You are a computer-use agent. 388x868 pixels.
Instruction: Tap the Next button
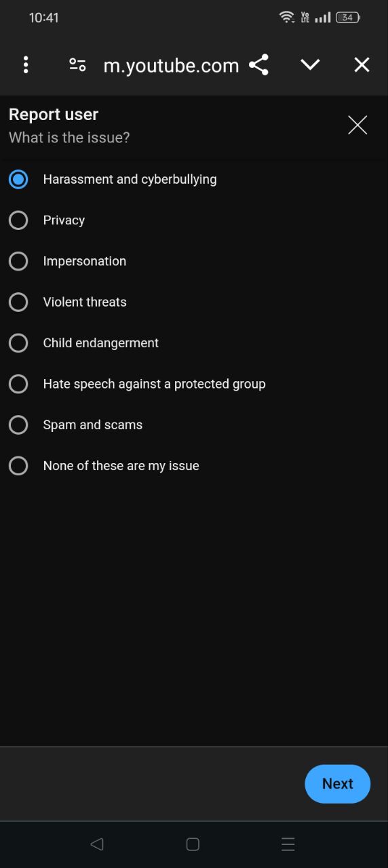[x=338, y=784]
